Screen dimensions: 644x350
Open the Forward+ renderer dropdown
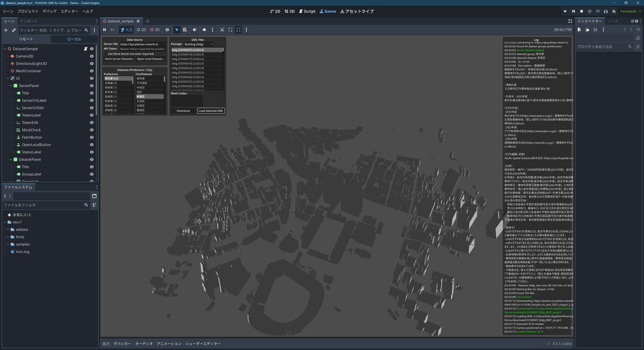628,11
